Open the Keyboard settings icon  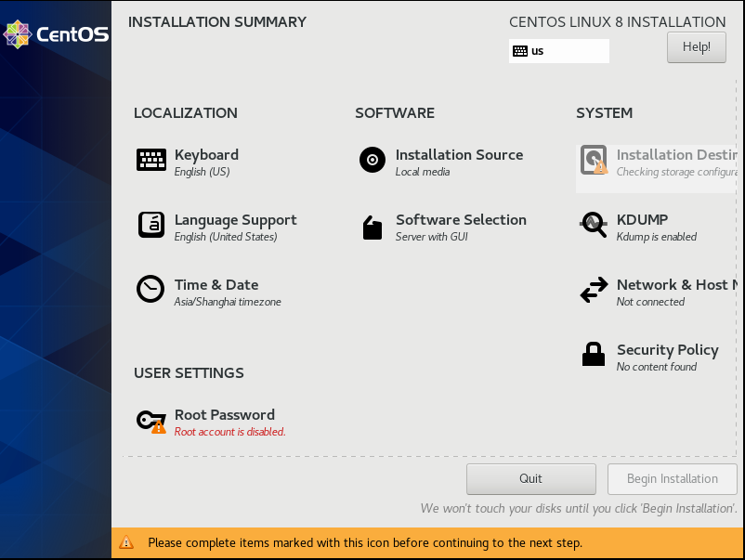pyautogui.click(x=151, y=160)
